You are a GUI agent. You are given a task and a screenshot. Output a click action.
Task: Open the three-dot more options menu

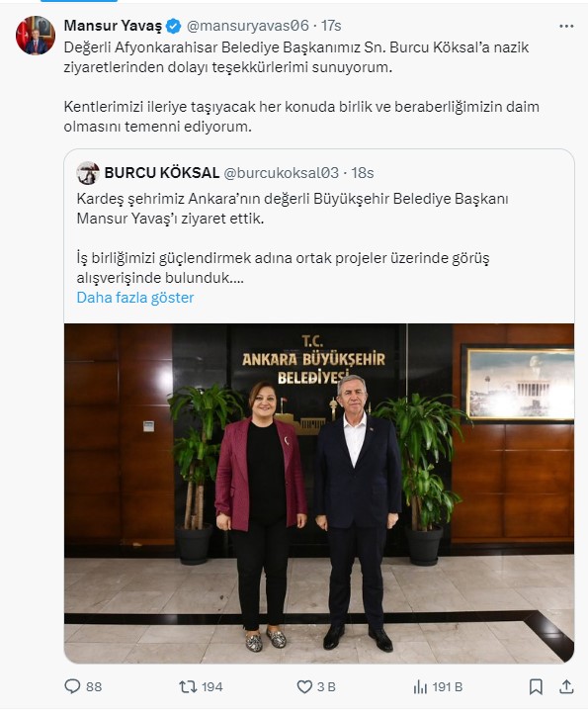tap(566, 26)
